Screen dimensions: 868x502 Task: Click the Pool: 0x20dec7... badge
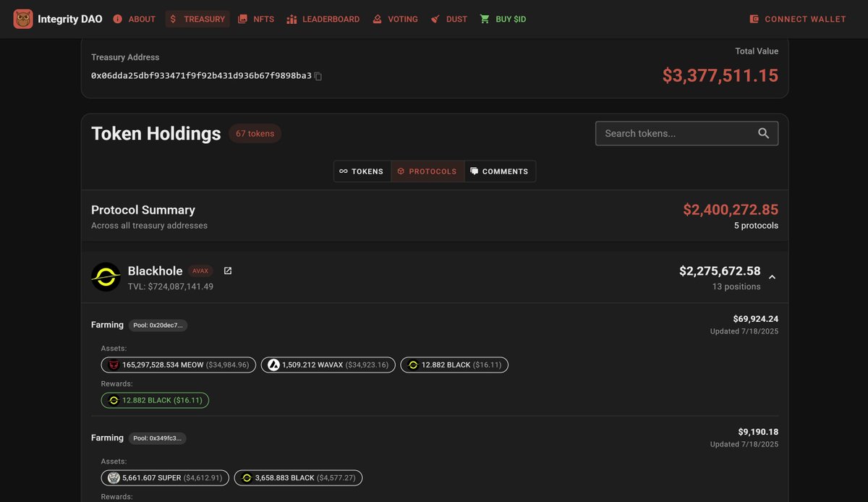click(158, 326)
